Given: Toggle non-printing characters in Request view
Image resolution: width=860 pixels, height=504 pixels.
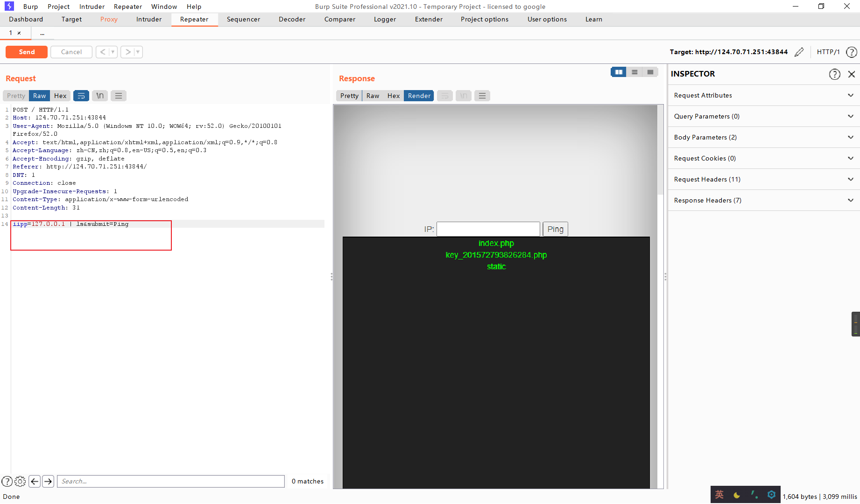Looking at the screenshot, I should point(99,96).
